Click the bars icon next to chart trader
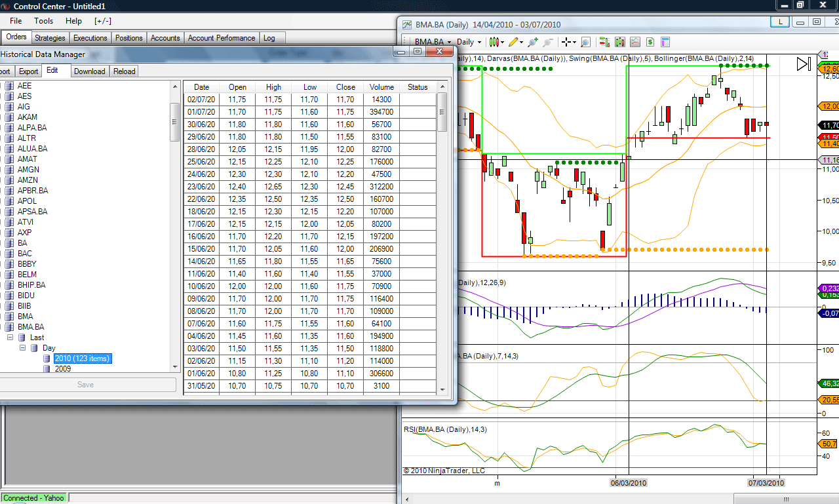The image size is (839, 504). point(619,42)
